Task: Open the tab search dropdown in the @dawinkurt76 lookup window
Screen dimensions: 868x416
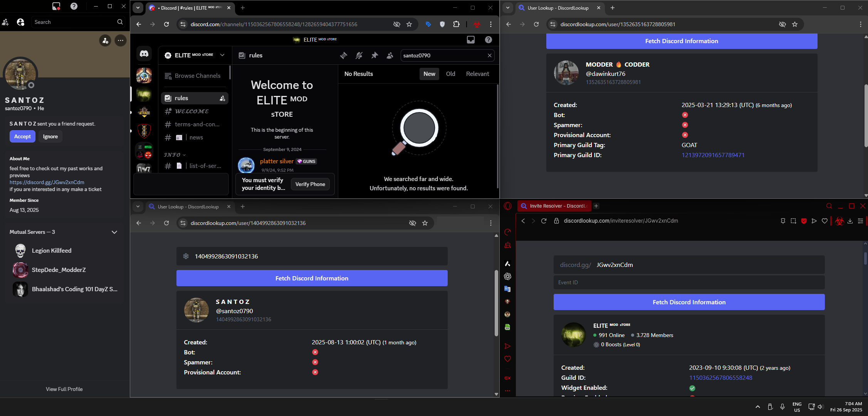Action: click(x=508, y=8)
